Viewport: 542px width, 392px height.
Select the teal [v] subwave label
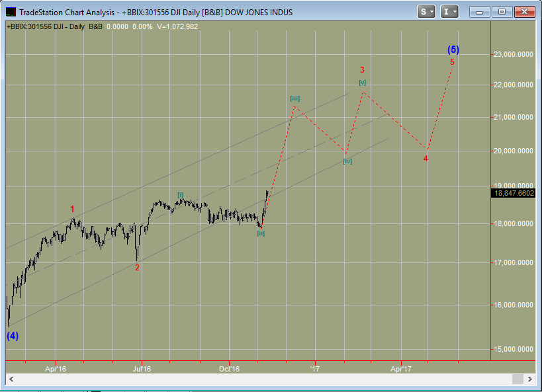362,83
